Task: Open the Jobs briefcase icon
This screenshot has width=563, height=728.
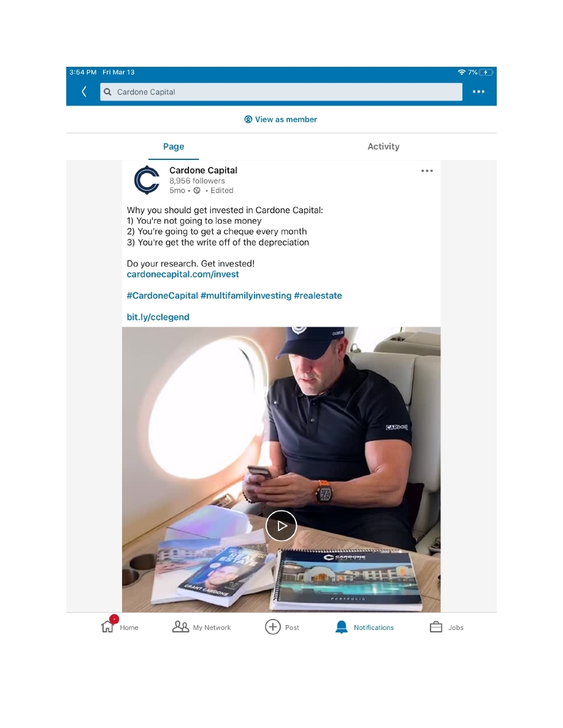Action: [435, 628]
